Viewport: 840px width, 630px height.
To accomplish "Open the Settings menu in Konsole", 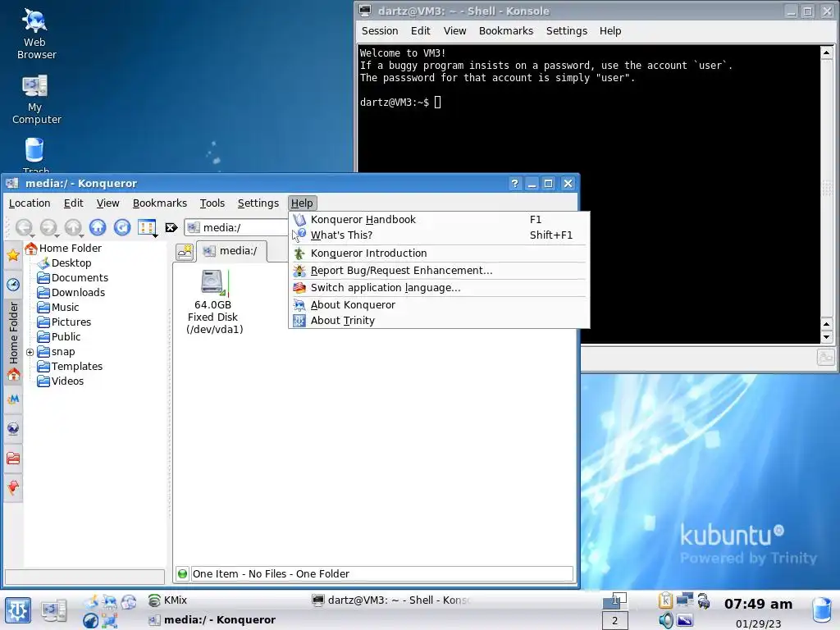I will (566, 30).
